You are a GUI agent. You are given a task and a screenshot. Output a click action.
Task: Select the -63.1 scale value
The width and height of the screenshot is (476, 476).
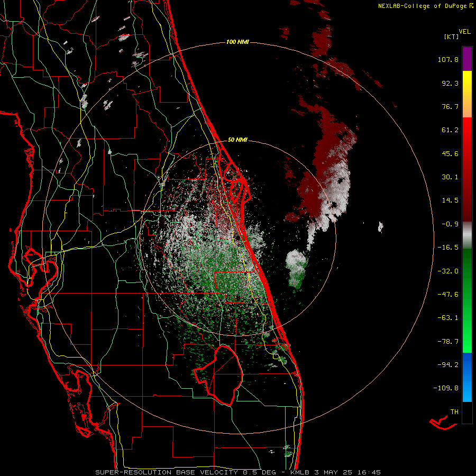pos(448,318)
